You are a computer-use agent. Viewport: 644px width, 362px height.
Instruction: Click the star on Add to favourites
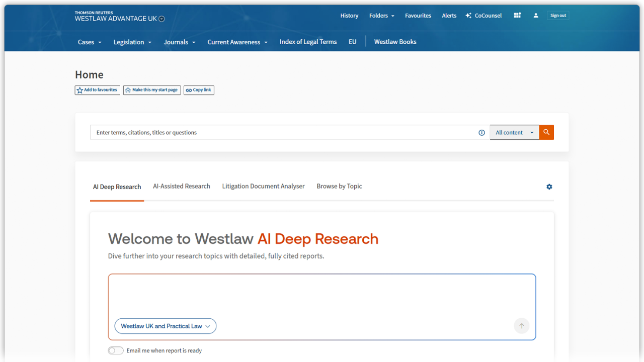tap(79, 90)
